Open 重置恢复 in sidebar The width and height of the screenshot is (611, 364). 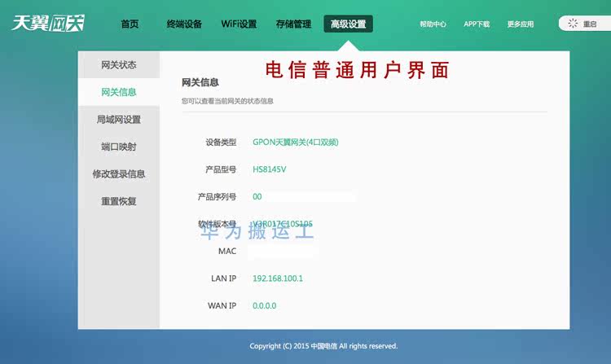[x=119, y=201]
